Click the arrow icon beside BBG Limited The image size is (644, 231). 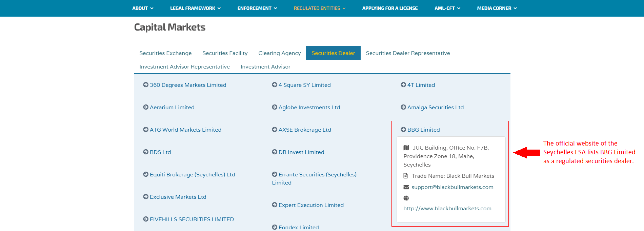(403, 130)
